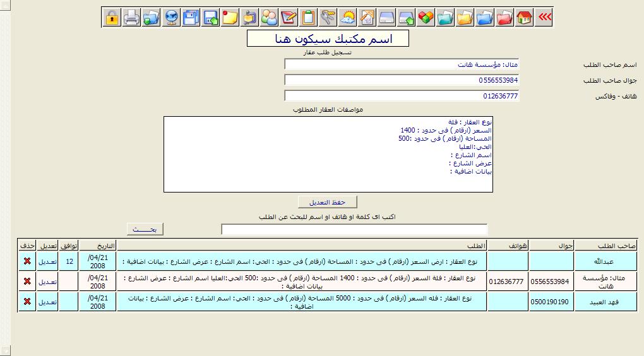Click the colored cubes icon
The image size is (644, 356).
tap(426, 17)
